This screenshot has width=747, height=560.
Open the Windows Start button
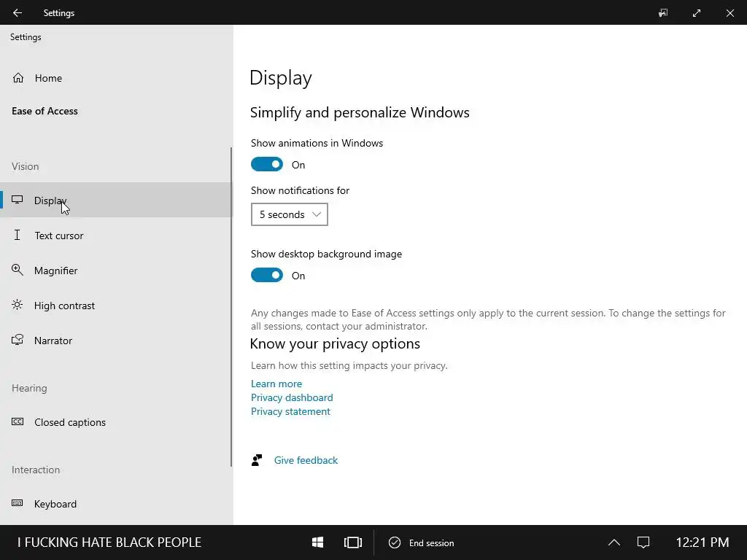[318, 542]
